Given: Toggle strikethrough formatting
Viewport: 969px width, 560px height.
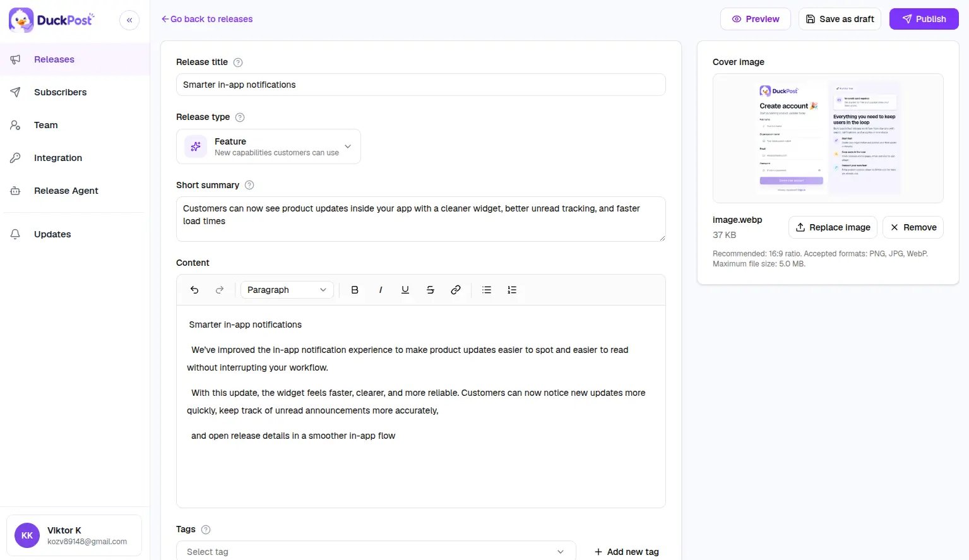Looking at the screenshot, I should click(431, 290).
